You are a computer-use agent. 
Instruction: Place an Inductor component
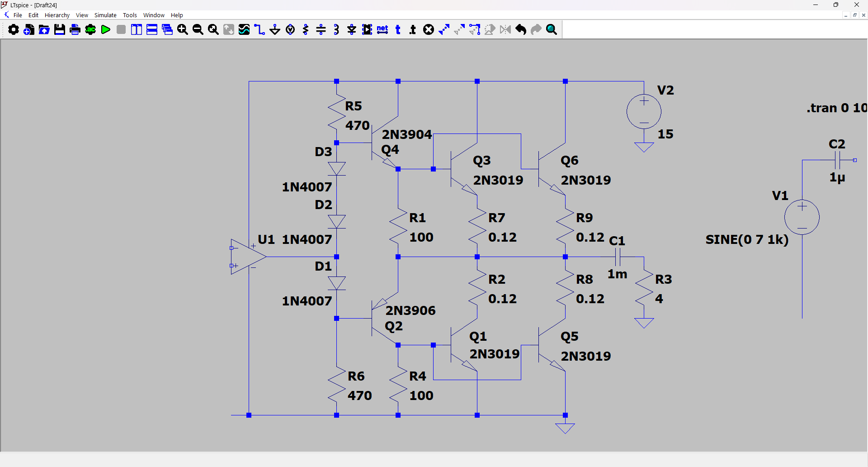point(336,30)
